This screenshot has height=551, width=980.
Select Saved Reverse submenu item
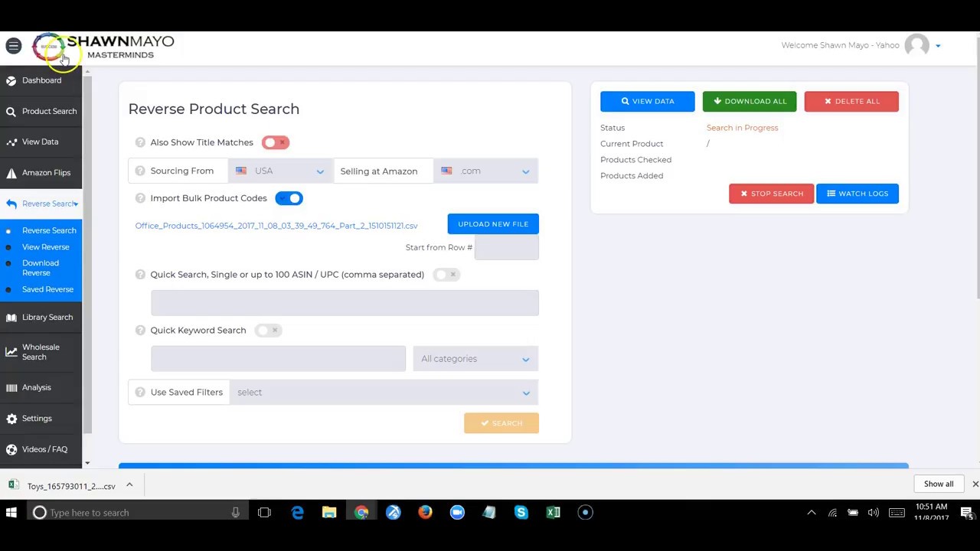47,289
